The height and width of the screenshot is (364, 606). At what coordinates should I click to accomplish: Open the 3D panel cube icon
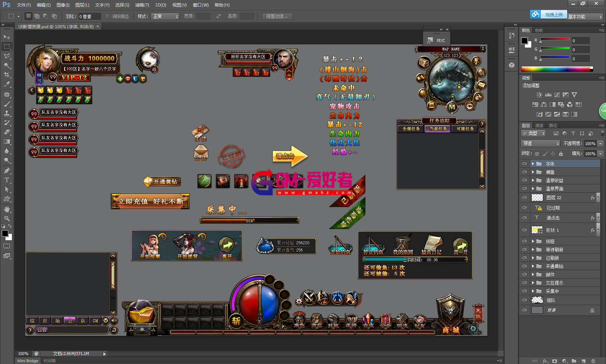[x=511, y=65]
